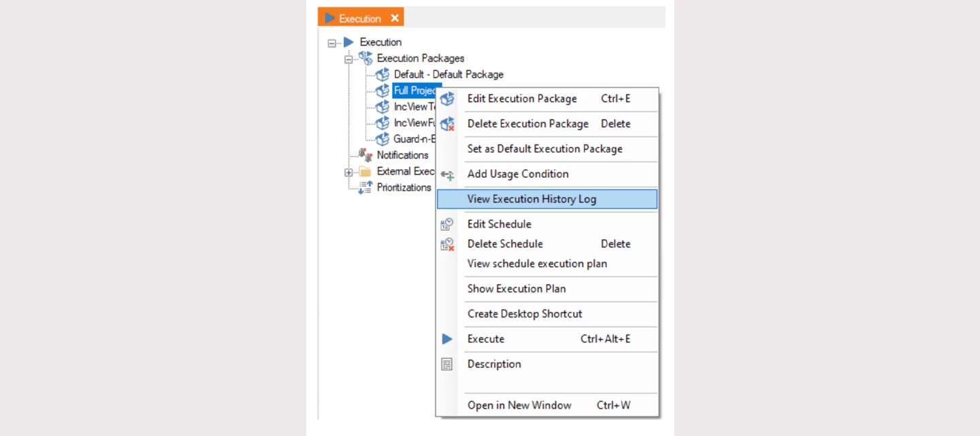
Task: Select the Execution root tree node
Action: 380,42
